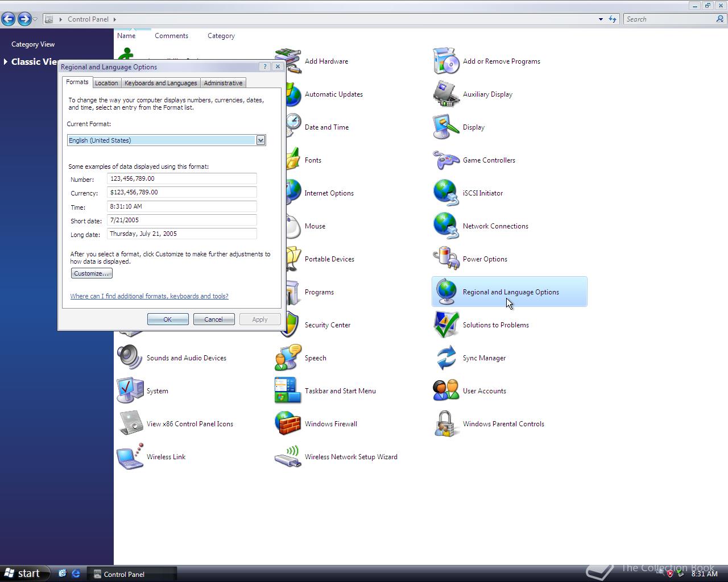Open the Game Controllers icon
This screenshot has width=728, height=582.
tap(446, 160)
